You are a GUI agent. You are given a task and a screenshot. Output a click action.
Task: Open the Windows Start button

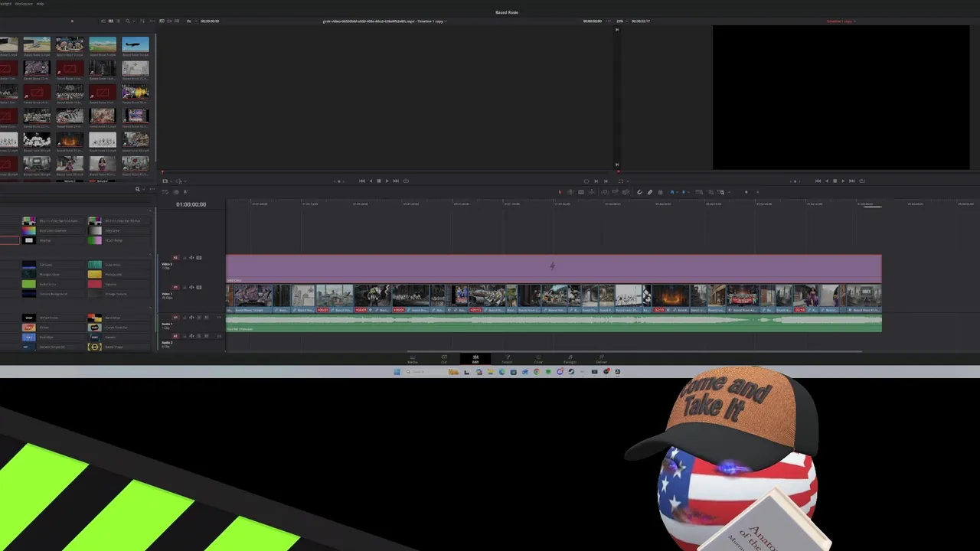[397, 372]
